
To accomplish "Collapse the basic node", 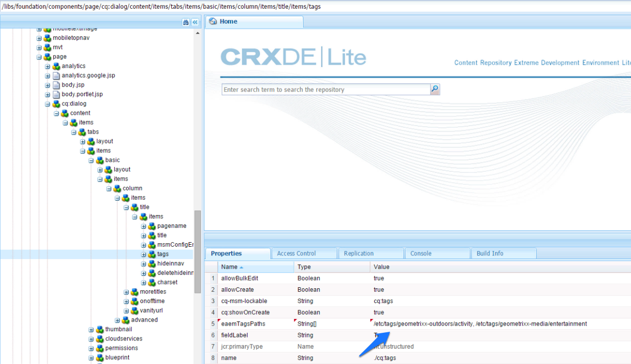I will [x=91, y=160].
